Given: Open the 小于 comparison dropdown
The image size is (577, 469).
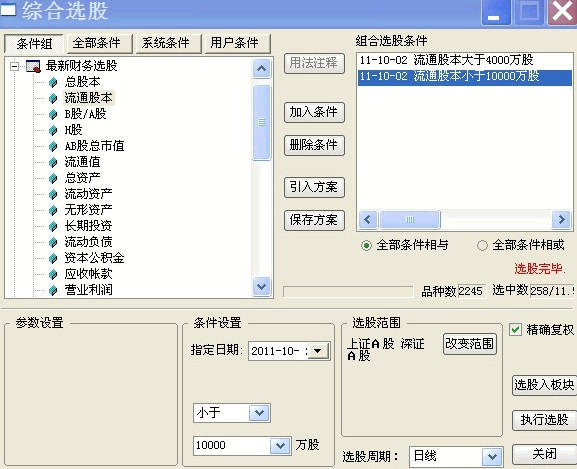Looking at the screenshot, I should tap(259, 413).
